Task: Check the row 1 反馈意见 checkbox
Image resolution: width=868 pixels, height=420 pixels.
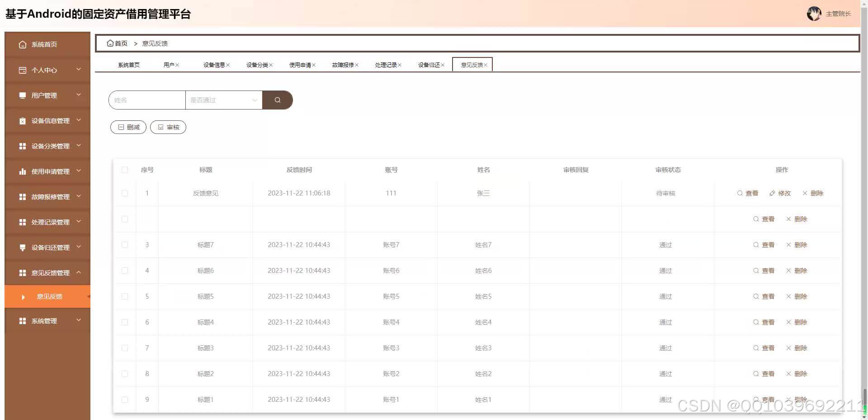Action: coord(125,193)
